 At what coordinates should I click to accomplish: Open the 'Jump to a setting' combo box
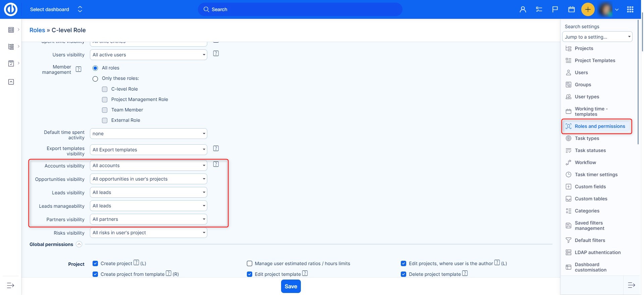(597, 37)
